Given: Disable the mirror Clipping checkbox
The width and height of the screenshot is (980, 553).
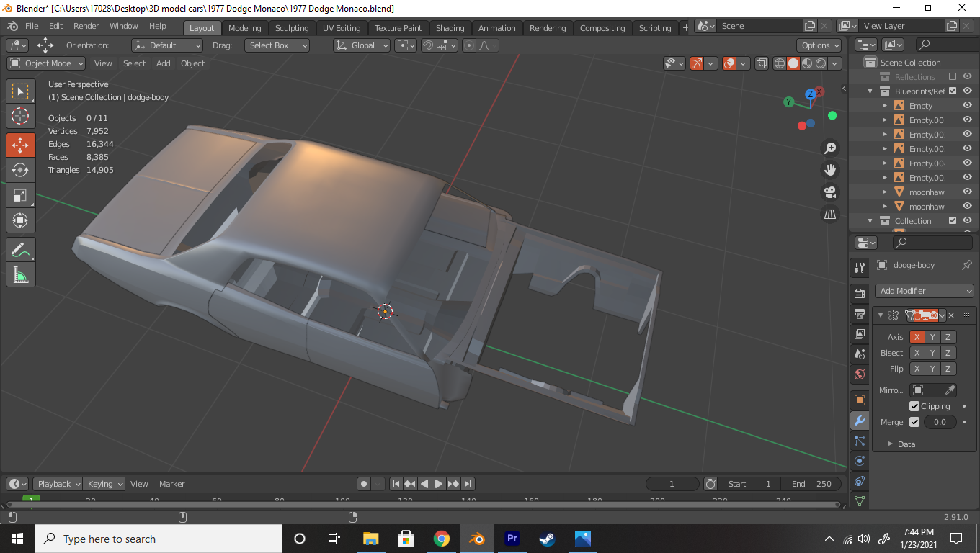Looking at the screenshot, I should point(914,406).
